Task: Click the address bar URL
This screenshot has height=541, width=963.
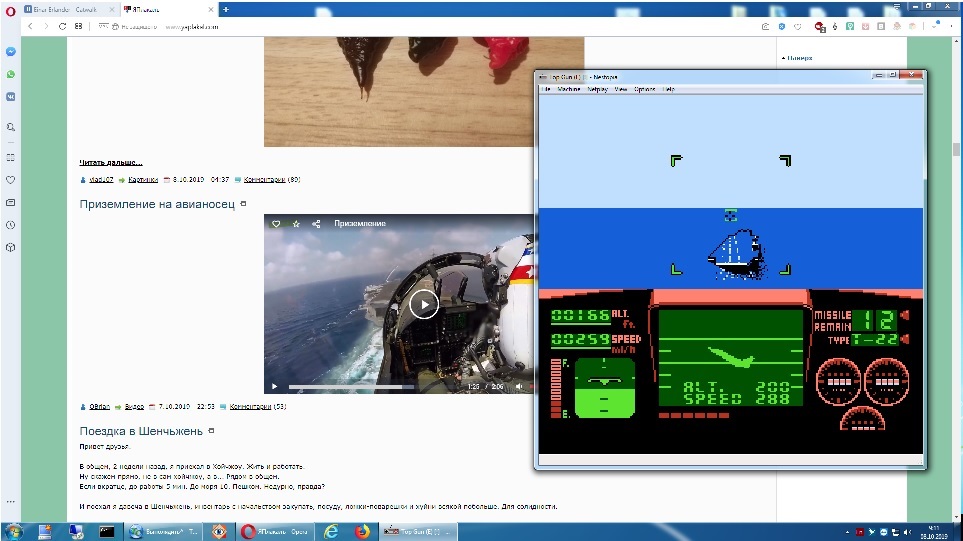Action: click(x=191, y=26)
